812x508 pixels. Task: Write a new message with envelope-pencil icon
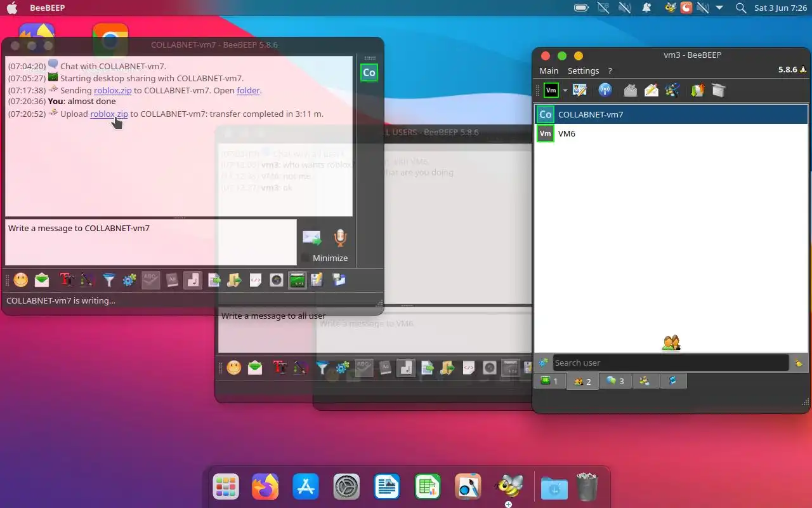click(652, 90)
